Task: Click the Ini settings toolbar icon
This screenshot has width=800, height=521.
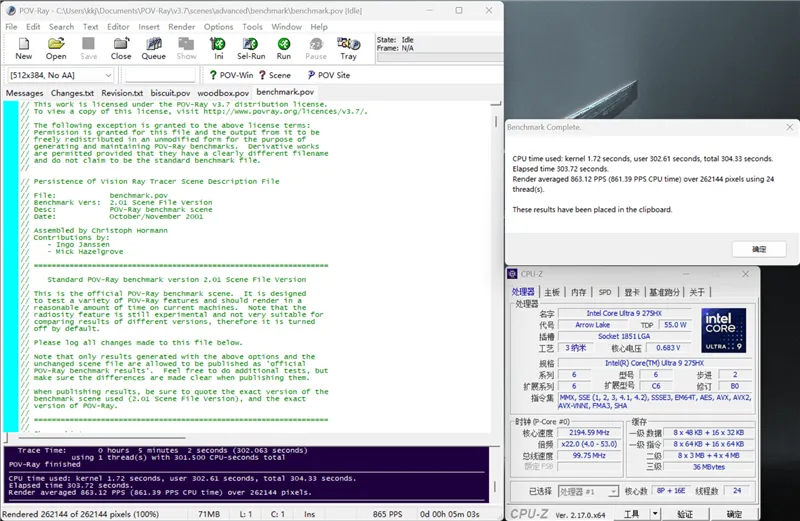Action: 218,48
